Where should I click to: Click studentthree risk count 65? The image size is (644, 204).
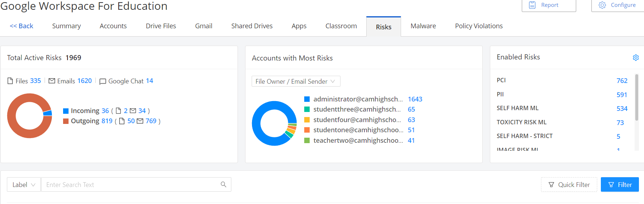[x=412, y=109]
